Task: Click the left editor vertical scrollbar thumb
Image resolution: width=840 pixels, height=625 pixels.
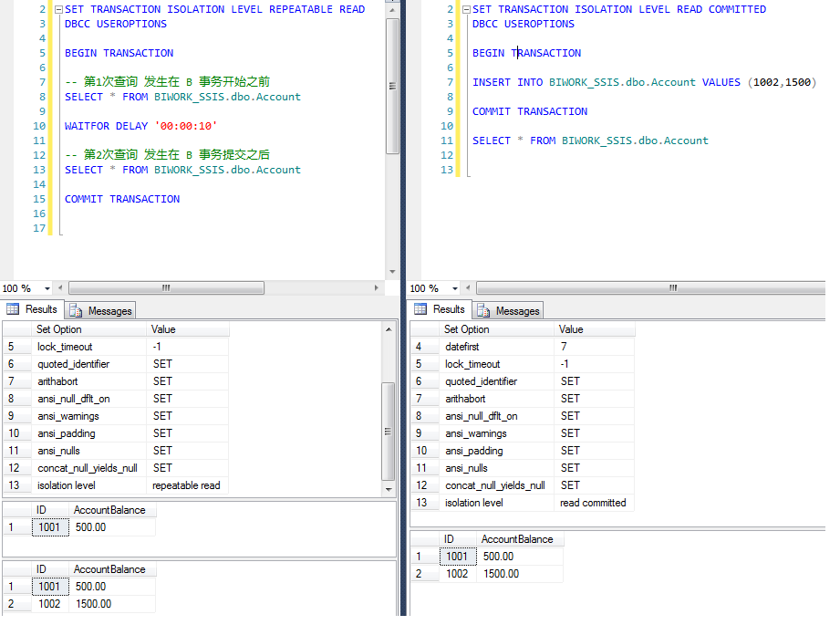Action: click(x=392, y=87)
